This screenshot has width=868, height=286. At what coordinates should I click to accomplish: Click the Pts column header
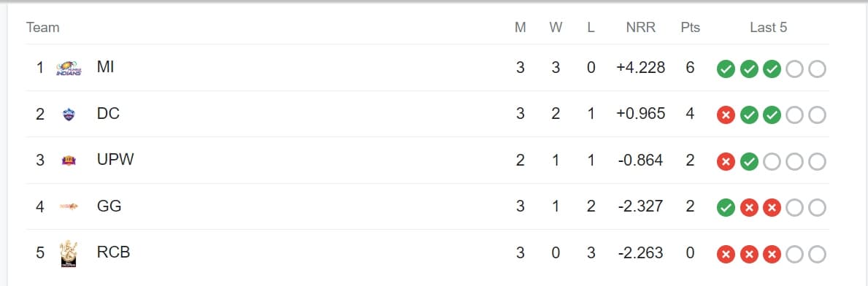pos(691,28)
